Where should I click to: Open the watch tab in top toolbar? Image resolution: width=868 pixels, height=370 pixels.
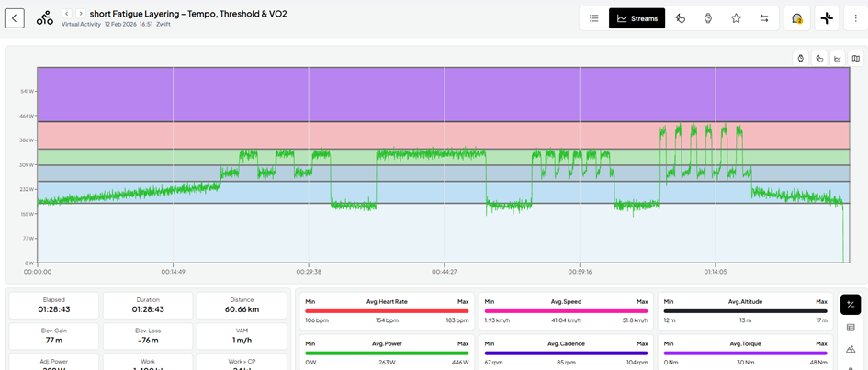click(x=708, y=17)
